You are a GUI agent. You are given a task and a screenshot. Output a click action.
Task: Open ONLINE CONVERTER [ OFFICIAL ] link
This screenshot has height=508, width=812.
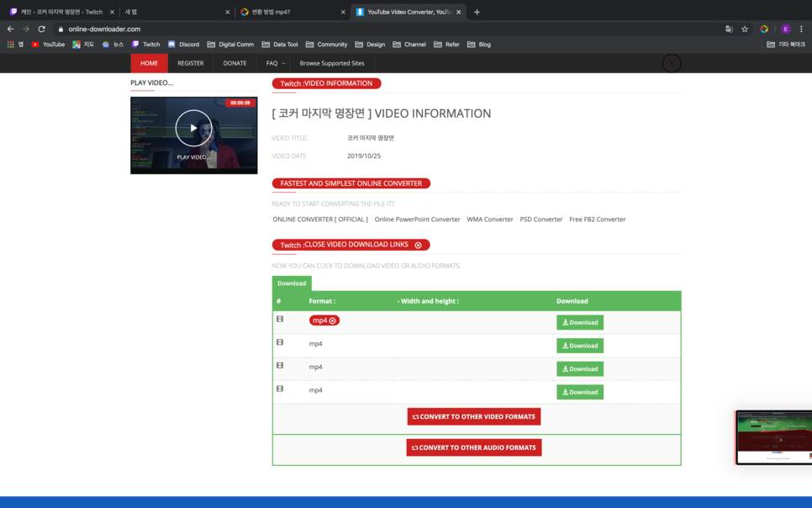pos(320,220)
